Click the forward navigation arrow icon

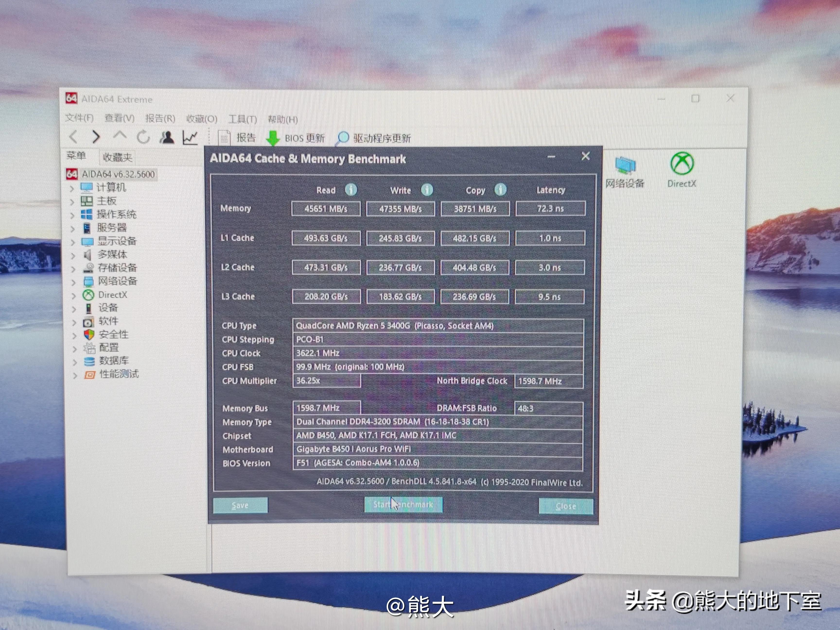pyautogui.click(x=96, y=137)
